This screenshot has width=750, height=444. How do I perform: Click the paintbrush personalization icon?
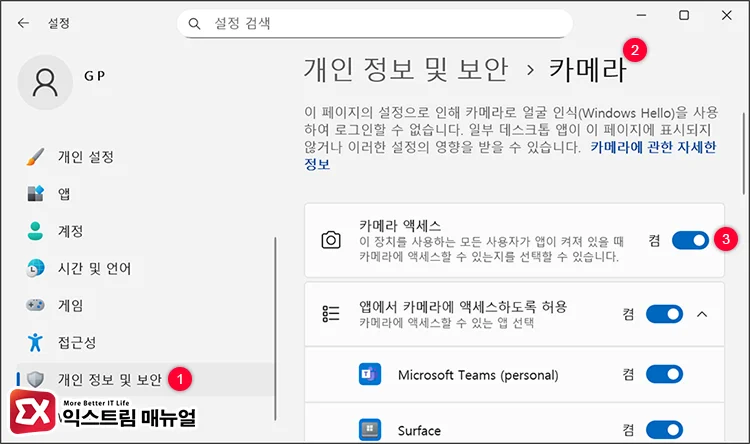(35, 156)
